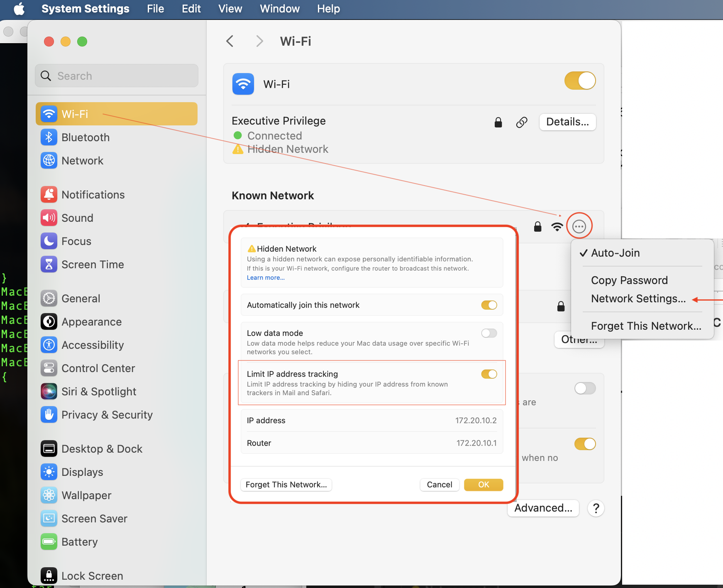Screen dimensions: 723x588
Task: Open Wallpaper flower icon
Action: [x=49, y=495]
